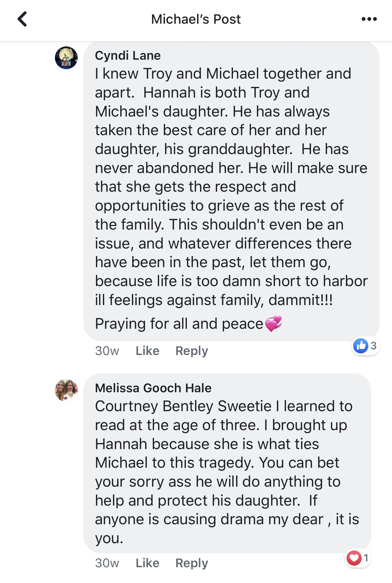Tap the back arrow icon
The width and height of the screenshot is (392, 583).
click(22, 19)
